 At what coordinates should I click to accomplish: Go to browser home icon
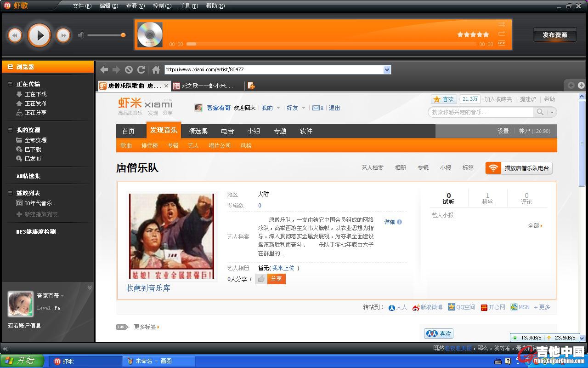pos(156,69)
